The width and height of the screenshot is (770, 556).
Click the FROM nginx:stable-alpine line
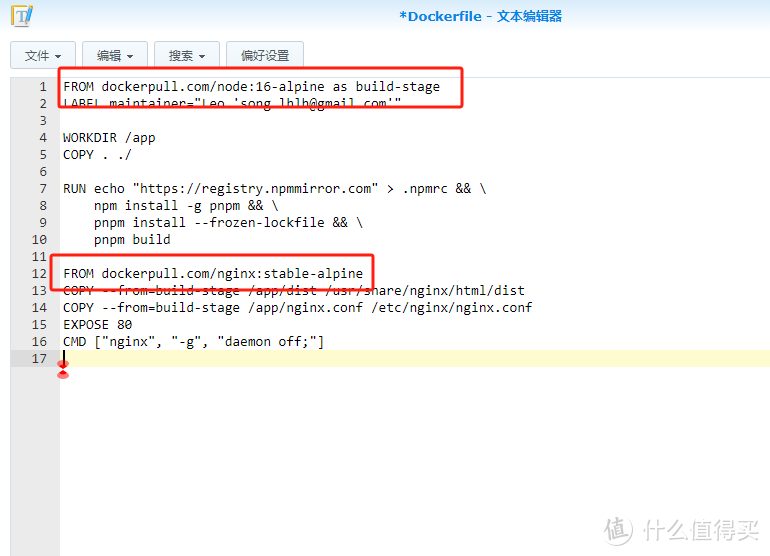pyautogui.click(x=213, y=274)
